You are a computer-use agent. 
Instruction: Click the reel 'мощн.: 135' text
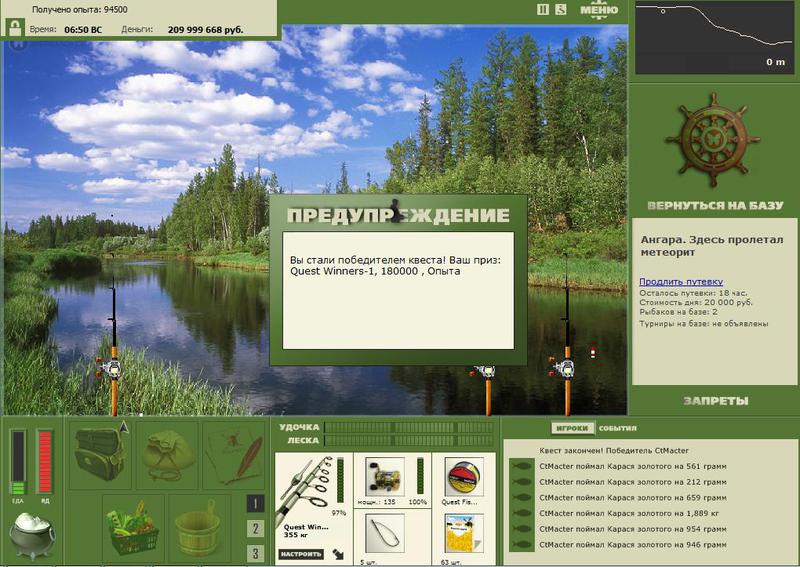(377, 502)
